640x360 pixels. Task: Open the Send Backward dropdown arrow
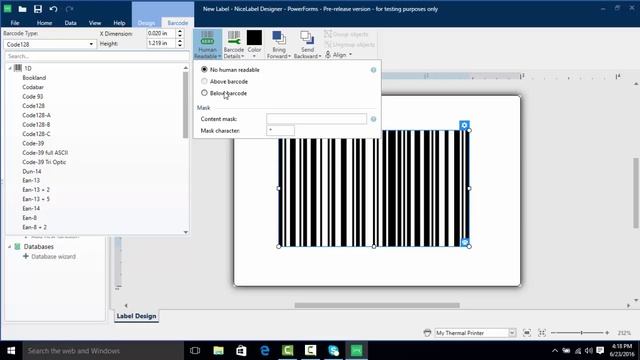tap(320, 56)
